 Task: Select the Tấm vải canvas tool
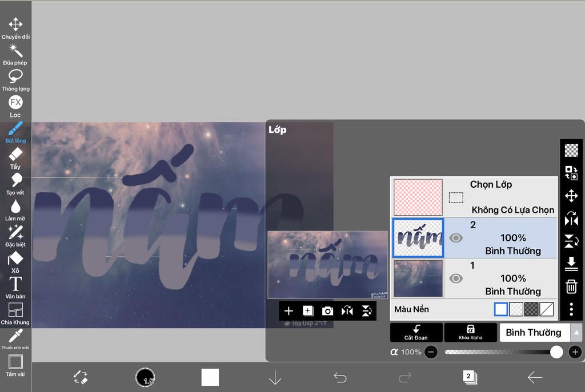pos(15,366)
